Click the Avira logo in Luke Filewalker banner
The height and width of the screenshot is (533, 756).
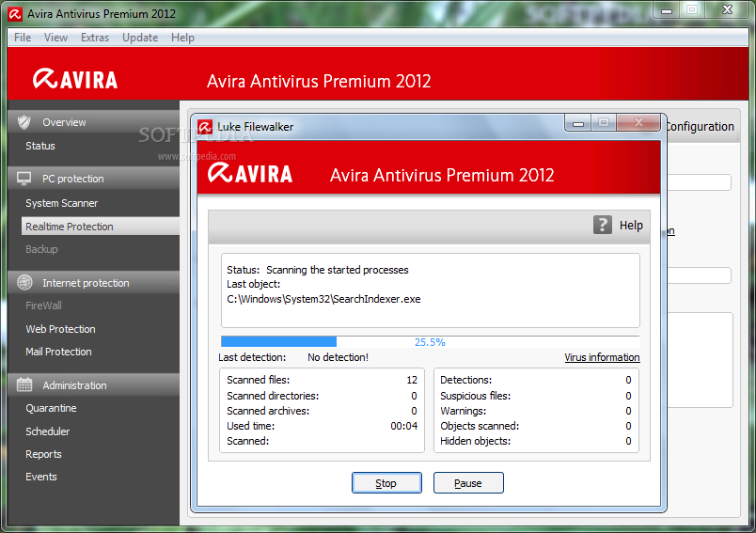coord(250,173)
